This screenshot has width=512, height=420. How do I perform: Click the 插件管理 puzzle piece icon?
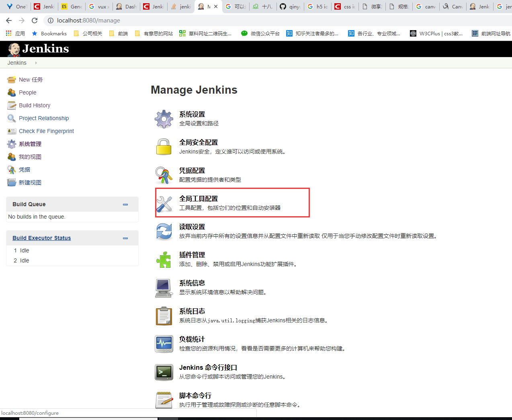coord(164,260)
